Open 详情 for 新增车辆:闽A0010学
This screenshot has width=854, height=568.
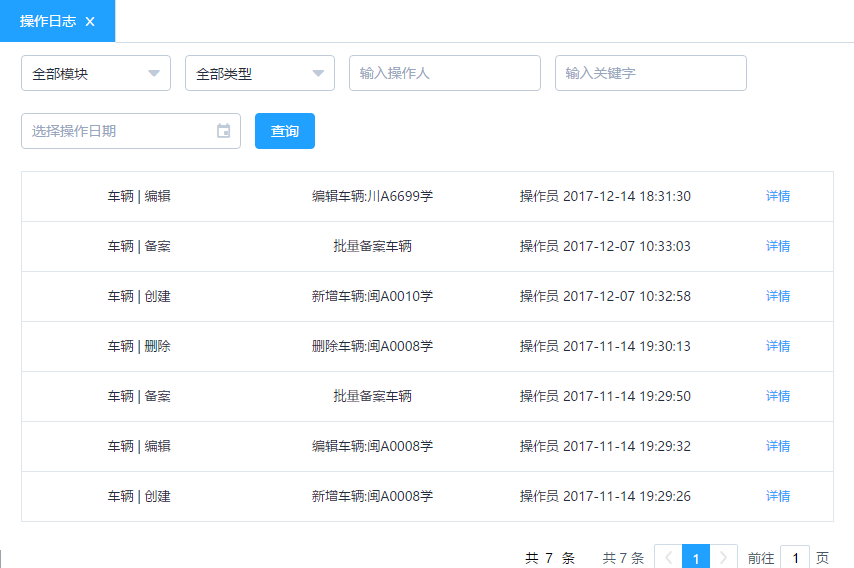pos(778,296)
